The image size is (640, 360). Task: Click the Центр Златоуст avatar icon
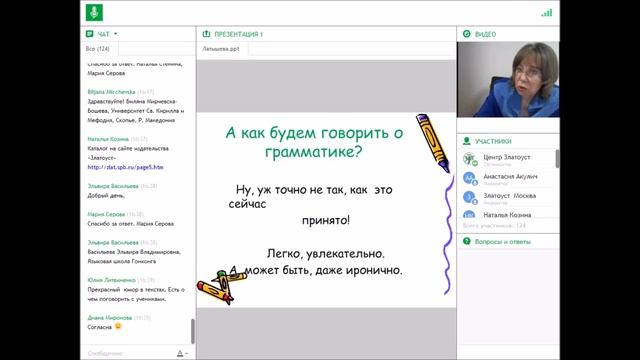click(470, 159)
